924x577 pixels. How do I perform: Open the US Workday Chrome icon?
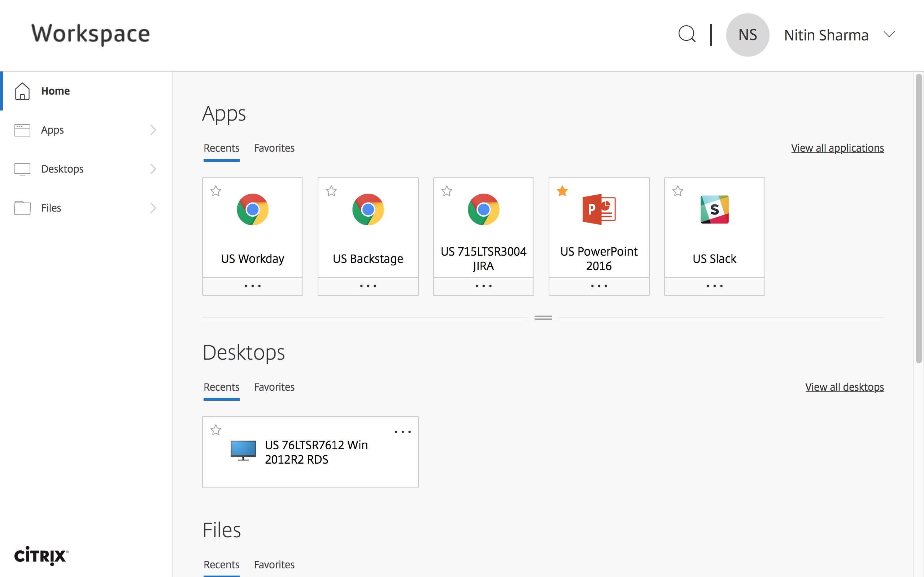252,209
